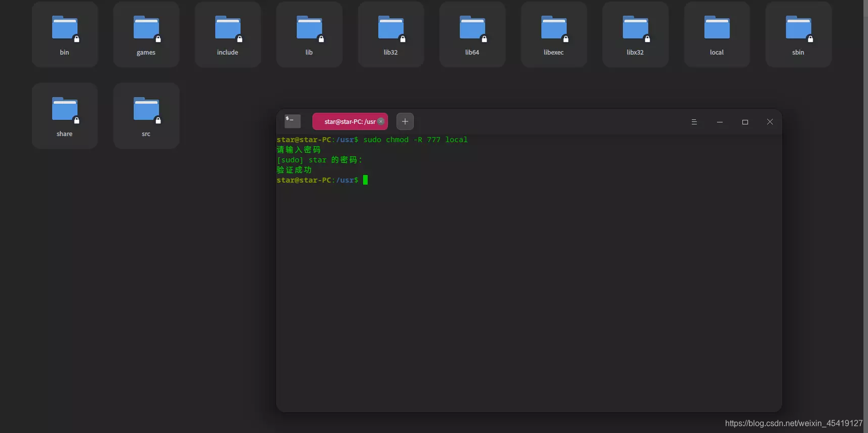This screenshot has height=433, width=868.
Task: Open the sbin folder
Action: [798, 34]
